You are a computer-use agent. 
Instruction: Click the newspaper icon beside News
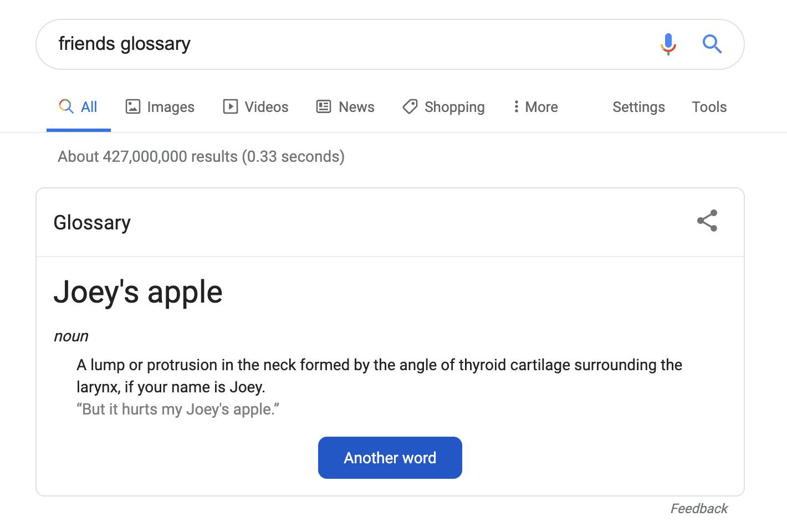click(324, 106)
